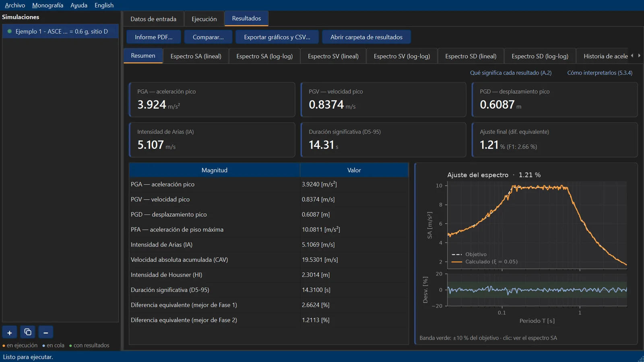Open the Ayuda menu
This screenshot has width=644, height=362.
(x=79, y=5)
